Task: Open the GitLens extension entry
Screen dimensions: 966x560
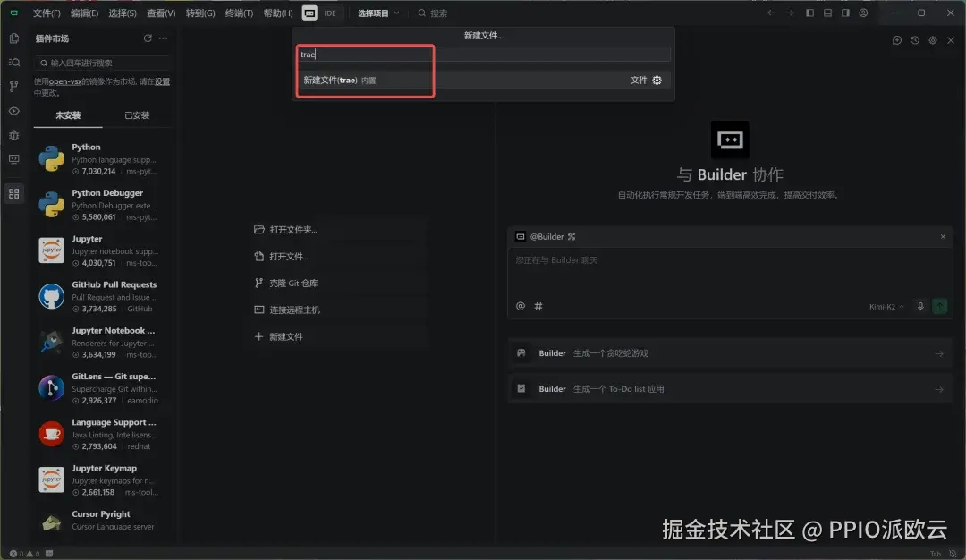Action: (102, 388)
